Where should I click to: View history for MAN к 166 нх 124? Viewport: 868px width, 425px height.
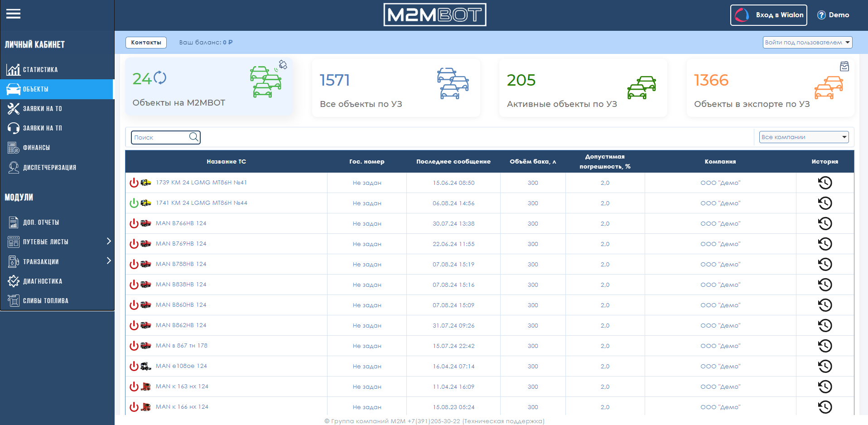825,407
